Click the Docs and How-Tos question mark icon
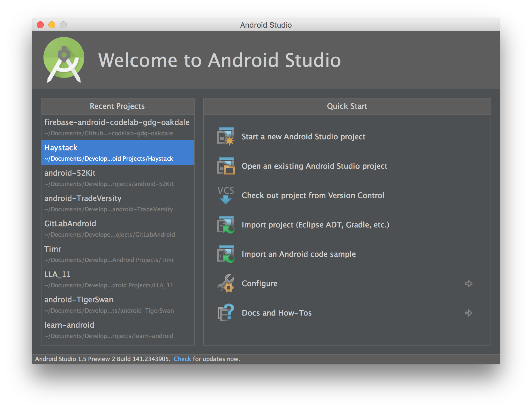This screenshot has height=410, width=532. pos(226,313)
